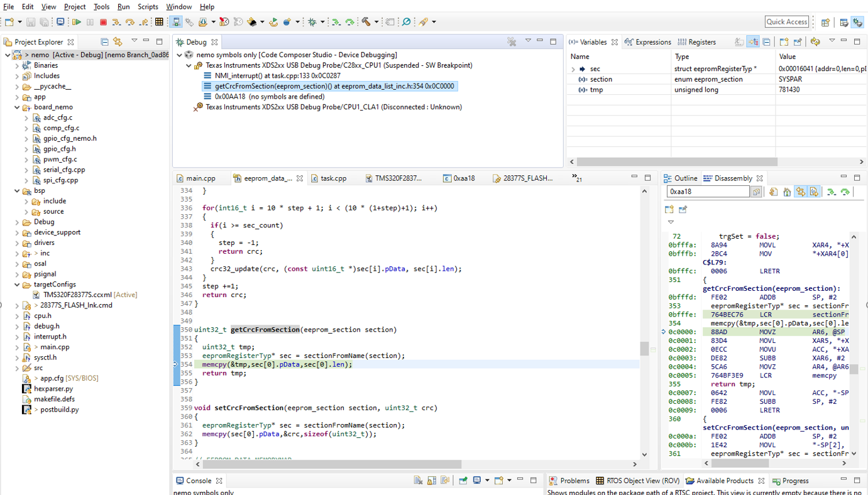Collapse all items in the Variables view
The width and height of the screenshot is (868, 495).
[x=766, y=42]
